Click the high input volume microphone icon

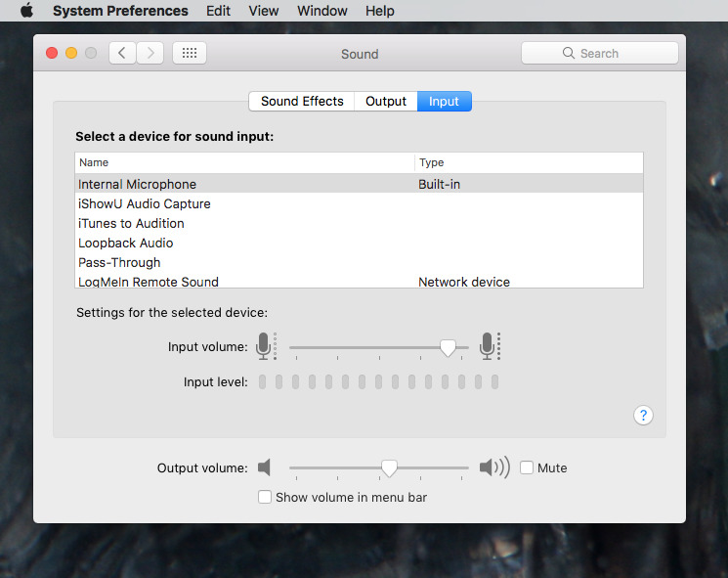click(490, 346)
